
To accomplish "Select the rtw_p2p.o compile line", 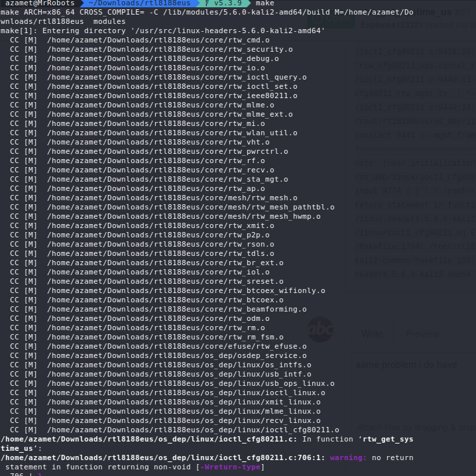I will pyautogui.click(x=140, y=235).
